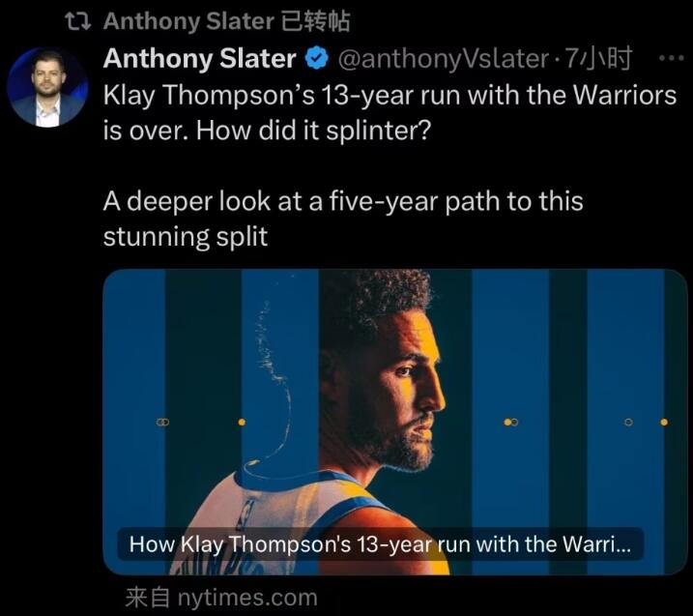
Task: Click the orange dot pair right of the face
Action: tap(511, 422)
